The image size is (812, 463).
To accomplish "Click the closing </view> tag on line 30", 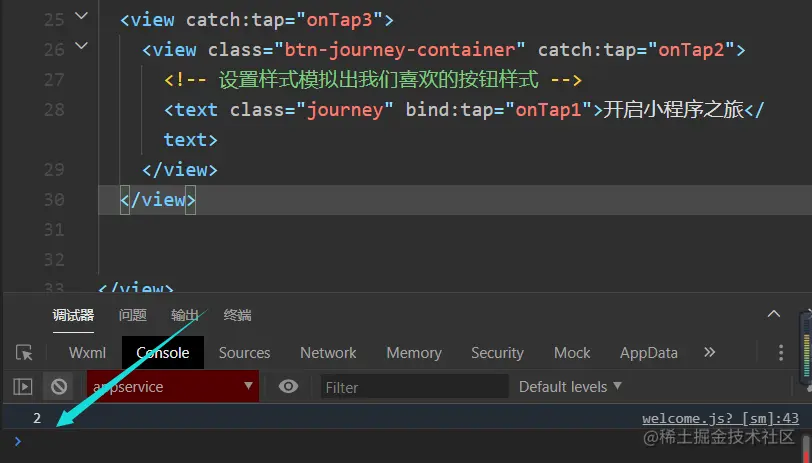I will point(158,200).
